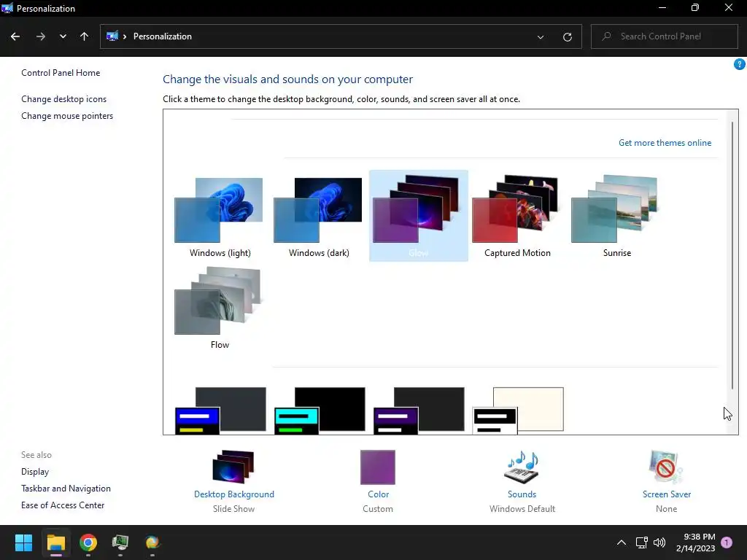This screenshot has height=560, width=747.
Task: Open Change desktop icons link
Action: [64, 99]
